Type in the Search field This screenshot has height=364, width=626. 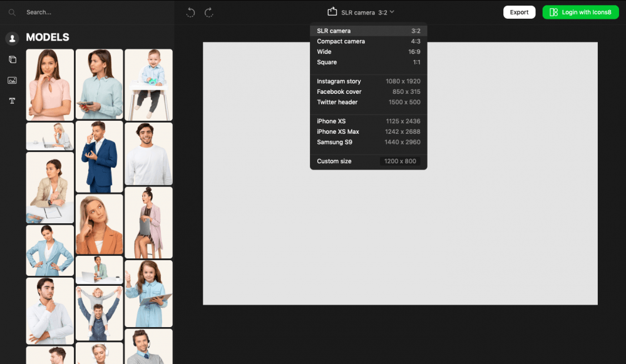click(x=94, y=13)
